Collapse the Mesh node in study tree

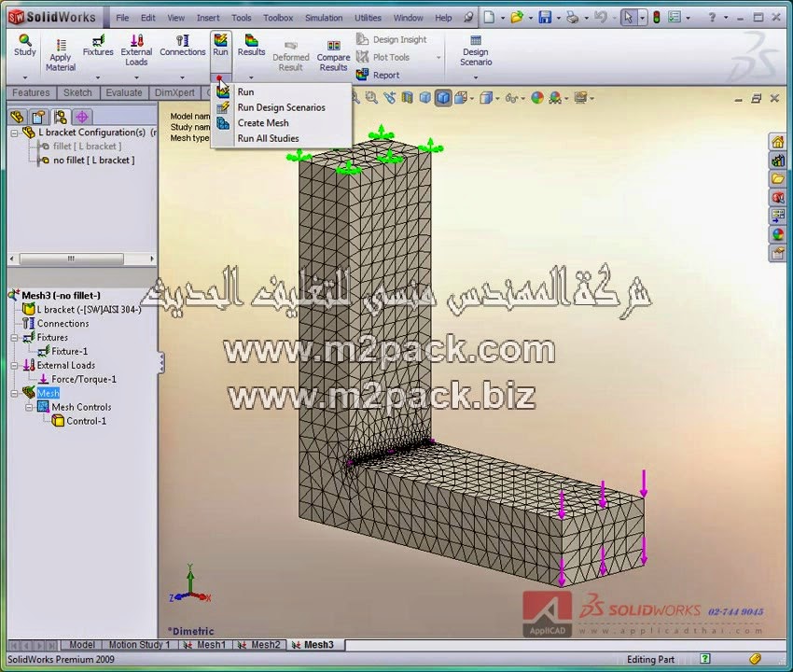pos(14,393)
